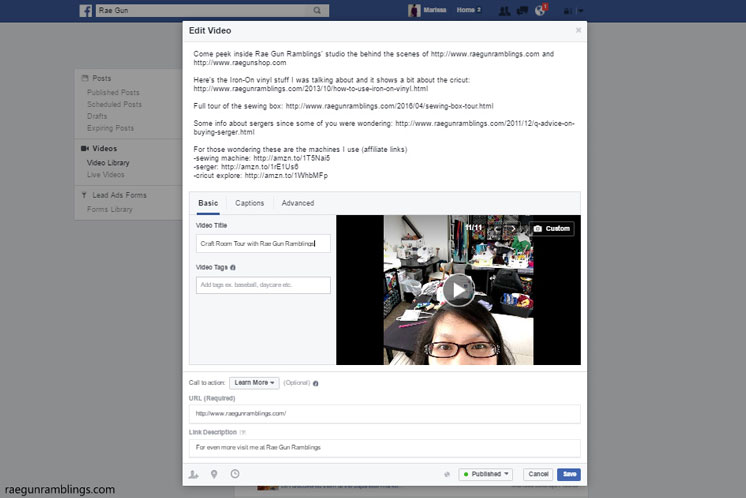Play the video preview
Image resolution: width=746 pixels, height=498 pixels.
tap(459, 290)
